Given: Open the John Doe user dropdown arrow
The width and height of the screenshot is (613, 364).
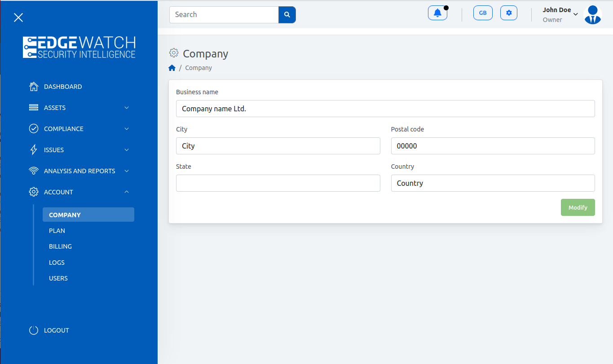Looking at the screenshot, I should [576, 14].
